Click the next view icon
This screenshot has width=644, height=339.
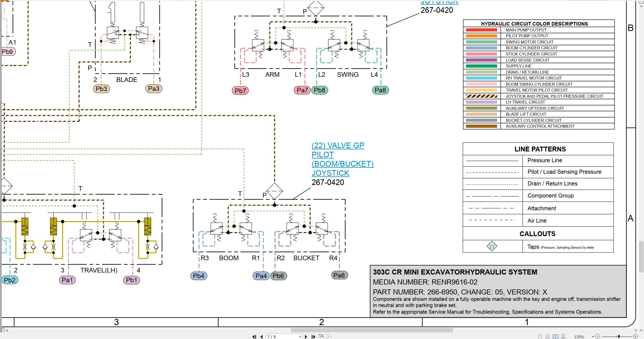[329, 337]
